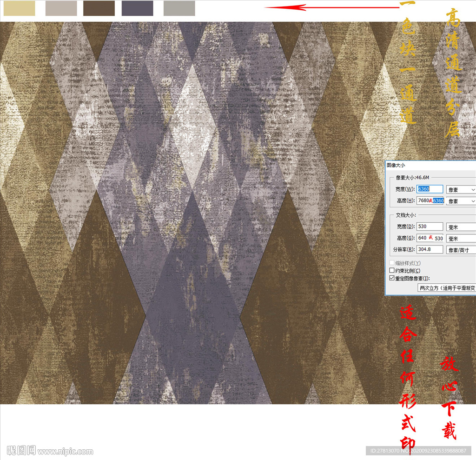This screenshot has width=476, height=460.
Task: Click the document Width (D) field showing 530
Action: click(x=430, y=227)
